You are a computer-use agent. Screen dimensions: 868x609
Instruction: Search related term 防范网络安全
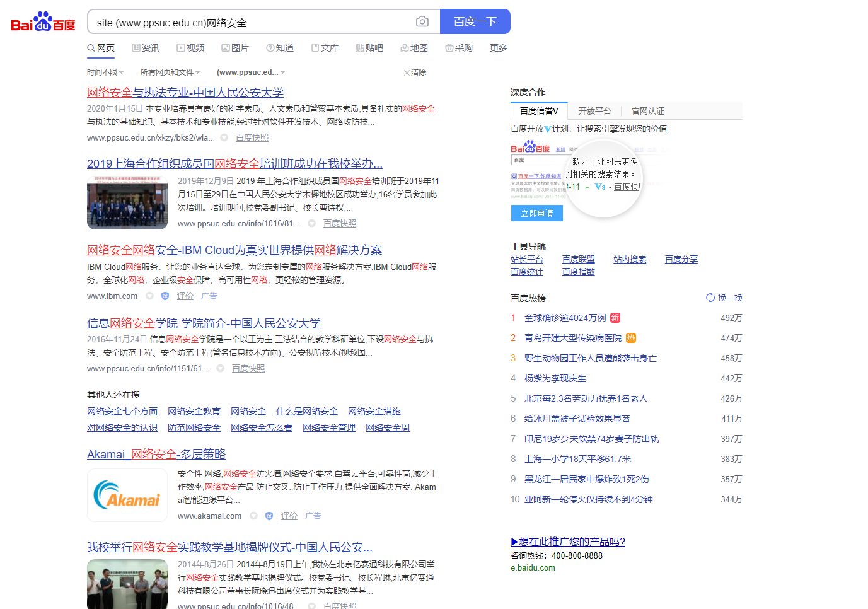194,428
